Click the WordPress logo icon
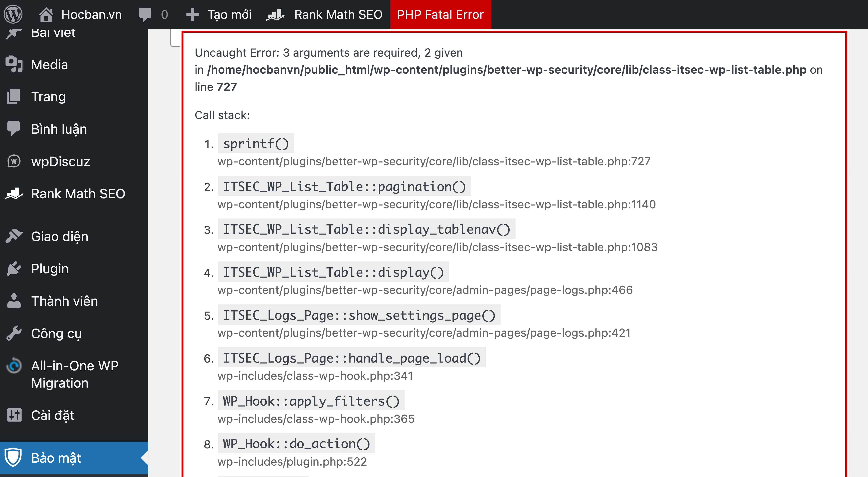 pos(13,14)
